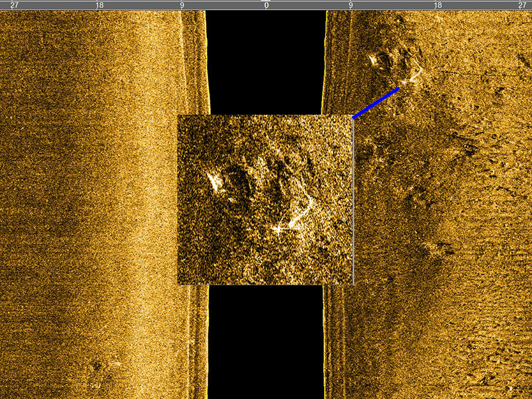Click the bright wreck target in starboard sonar channel

[395, 66]
